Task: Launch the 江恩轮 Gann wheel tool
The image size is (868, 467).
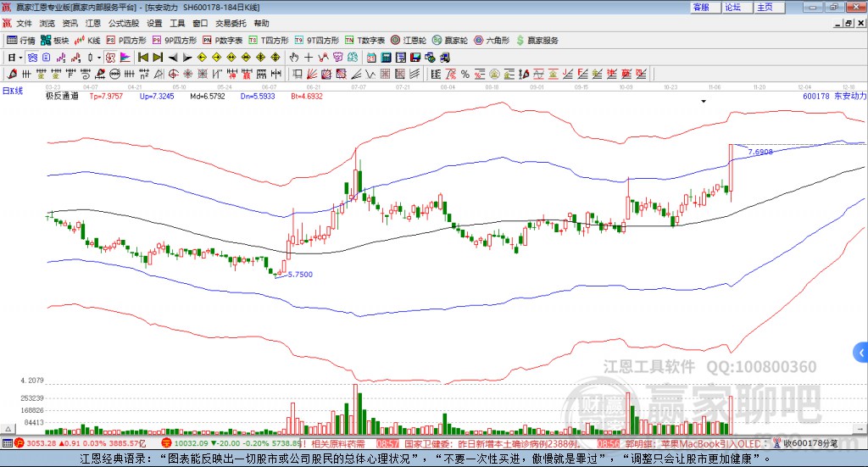Action: [409, 40]
